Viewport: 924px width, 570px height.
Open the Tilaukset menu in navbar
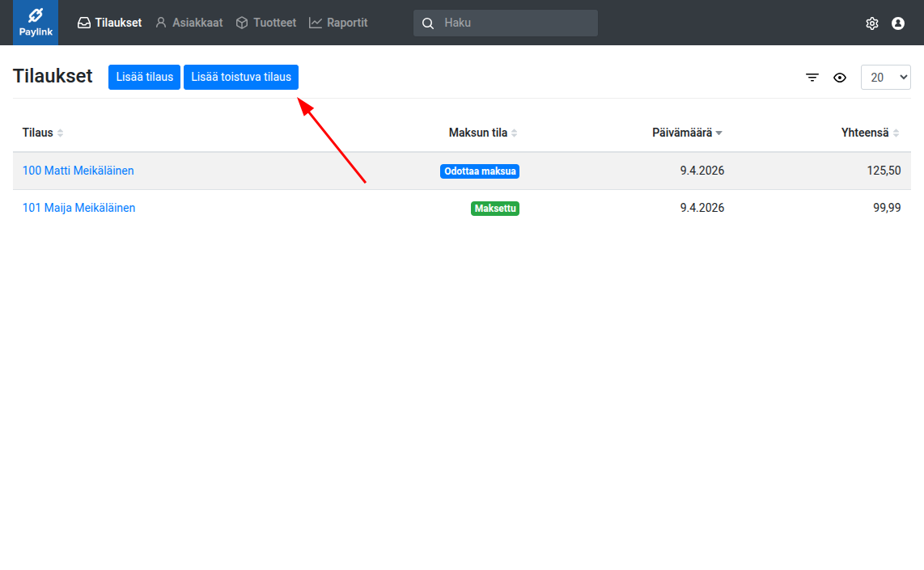[x=109, y=23]
